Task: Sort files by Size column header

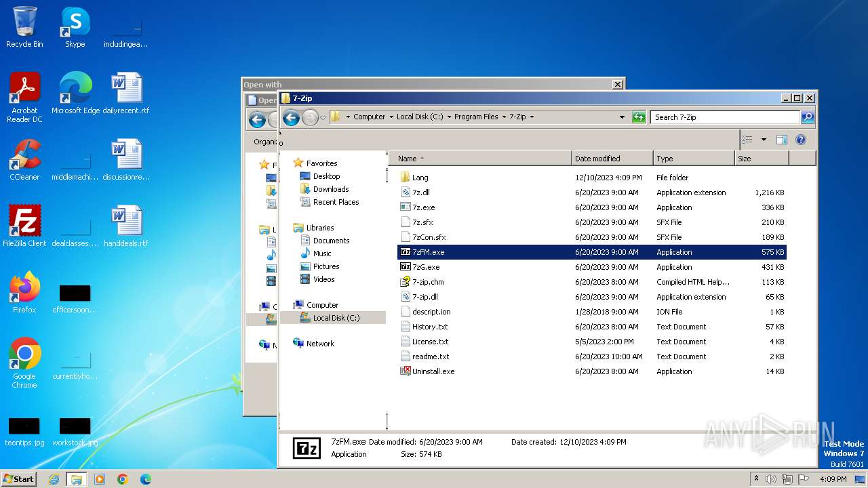Action: tap(762, 159)
